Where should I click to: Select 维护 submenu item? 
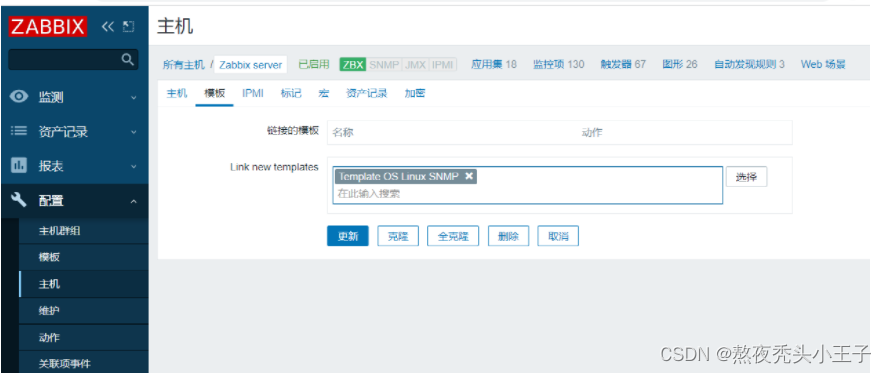click(49, 311)
